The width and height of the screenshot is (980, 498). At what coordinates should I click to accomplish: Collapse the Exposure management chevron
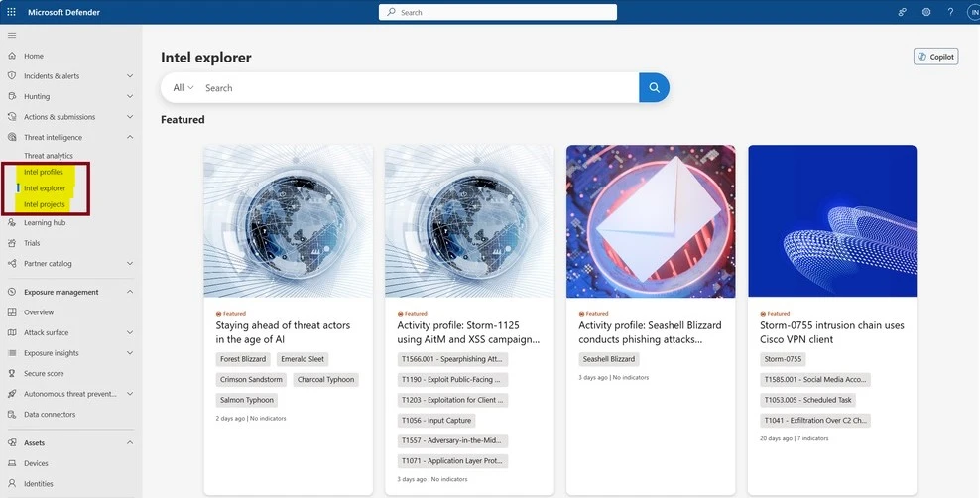coord(130,292)
